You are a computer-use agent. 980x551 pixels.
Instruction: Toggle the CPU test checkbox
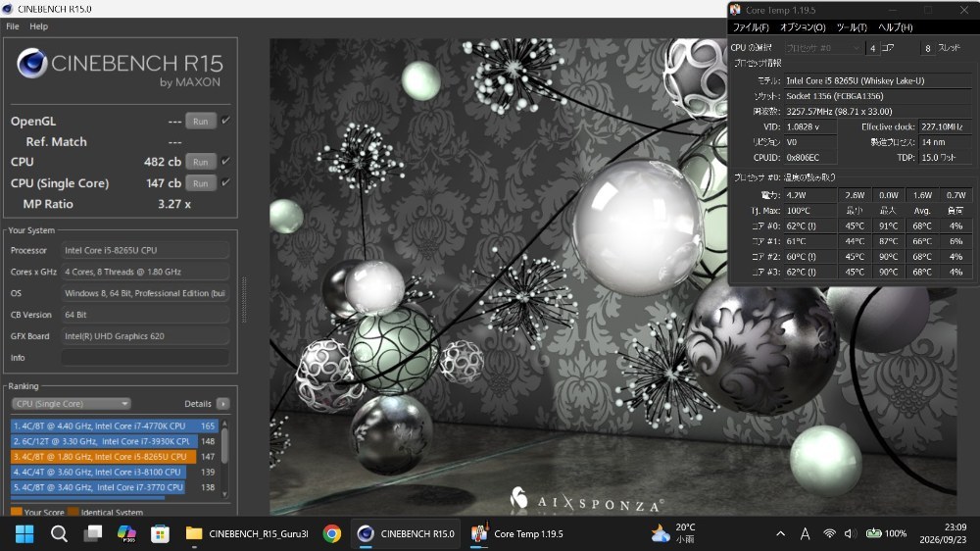pyautogui.click(x=225, y=161)
